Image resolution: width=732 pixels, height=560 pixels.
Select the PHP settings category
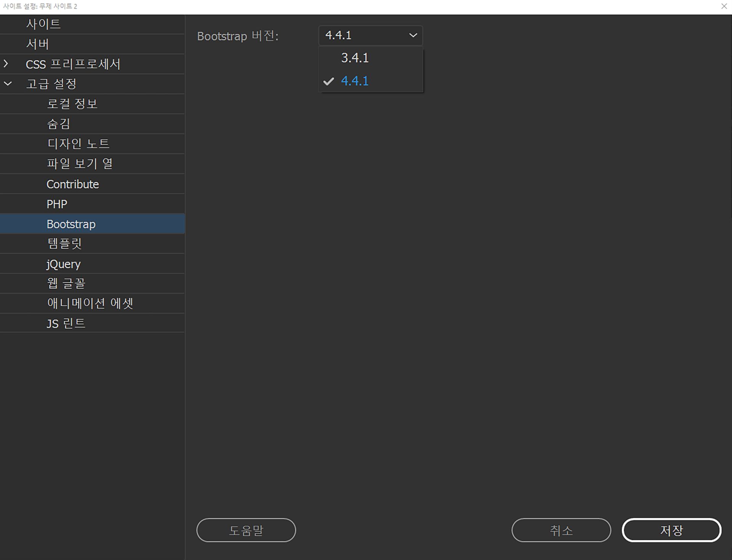coord(56,204)
